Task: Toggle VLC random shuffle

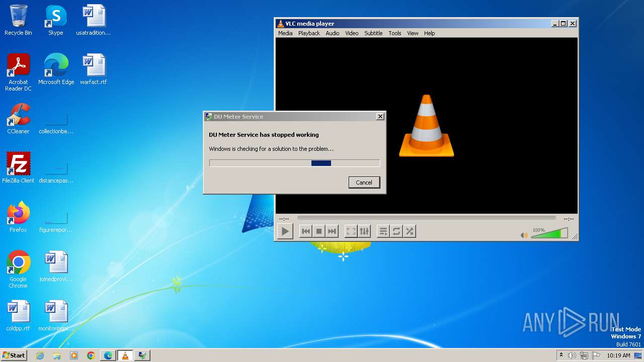Action: click(410, 231)
